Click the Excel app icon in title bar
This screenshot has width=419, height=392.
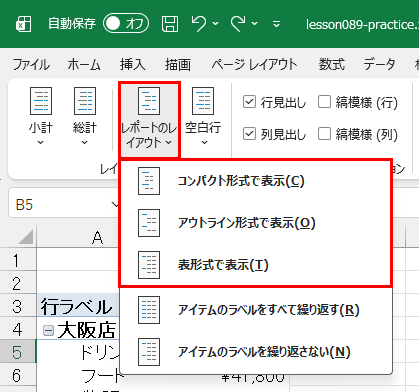coord(23,24)
